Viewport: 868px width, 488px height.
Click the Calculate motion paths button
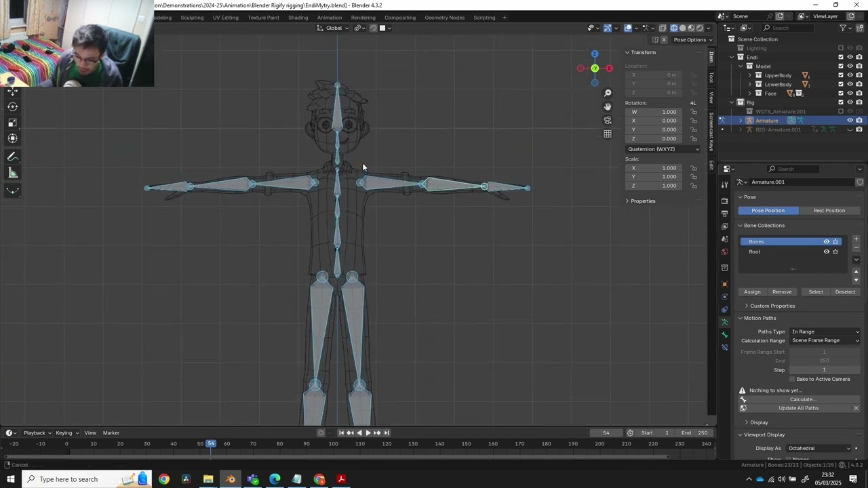point(802,399)
